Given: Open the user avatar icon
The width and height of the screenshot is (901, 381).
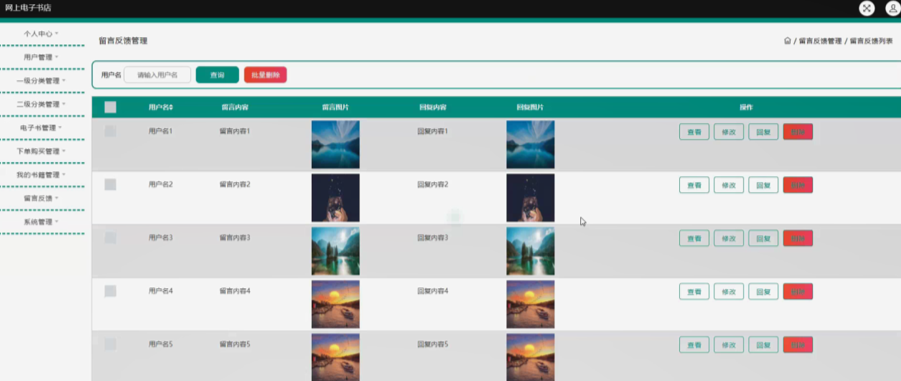Looking at the screenshot, I should [x=892, y=8].
